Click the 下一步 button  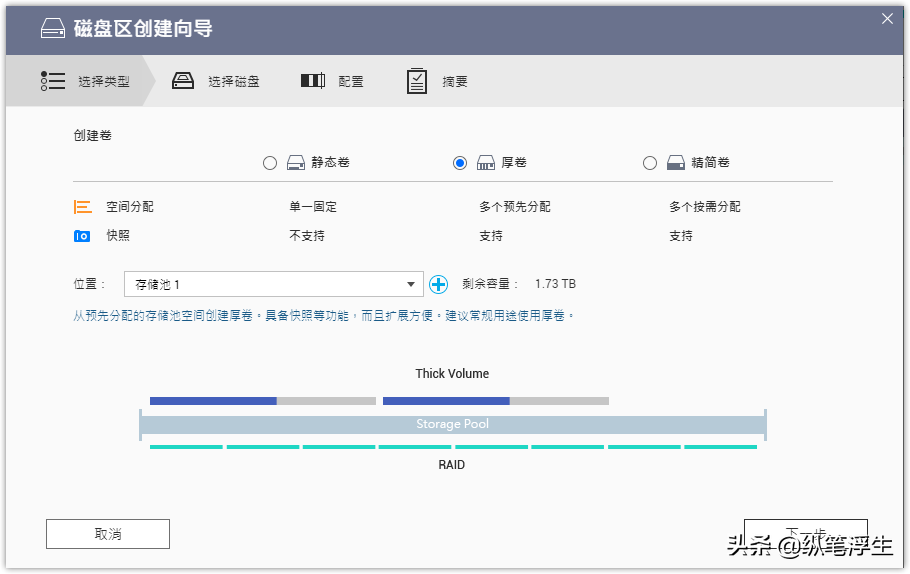(806, 534)
